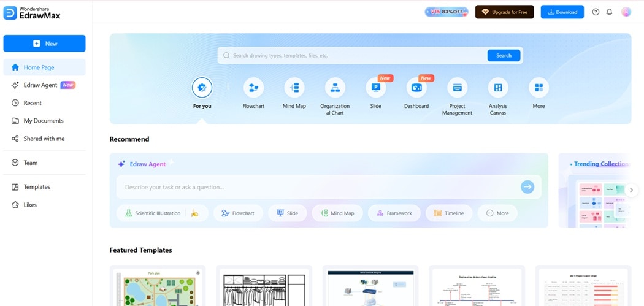Choose the Mind Map agent chip
Image resolution: width=644 pixels, height=306 pixels.
coord(337,213)
